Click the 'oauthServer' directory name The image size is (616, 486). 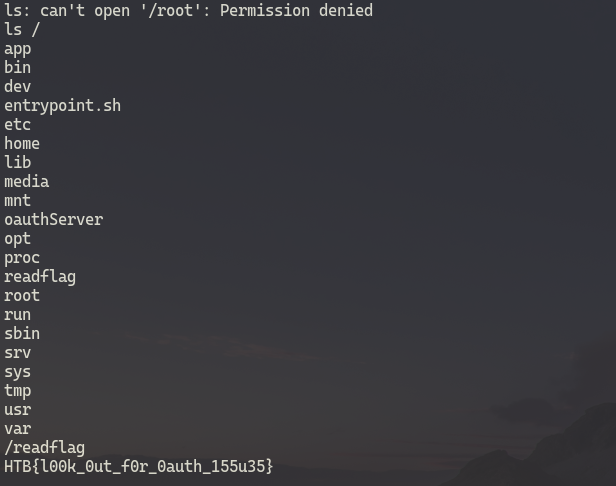pyautogui.click(x=54, y=220)
